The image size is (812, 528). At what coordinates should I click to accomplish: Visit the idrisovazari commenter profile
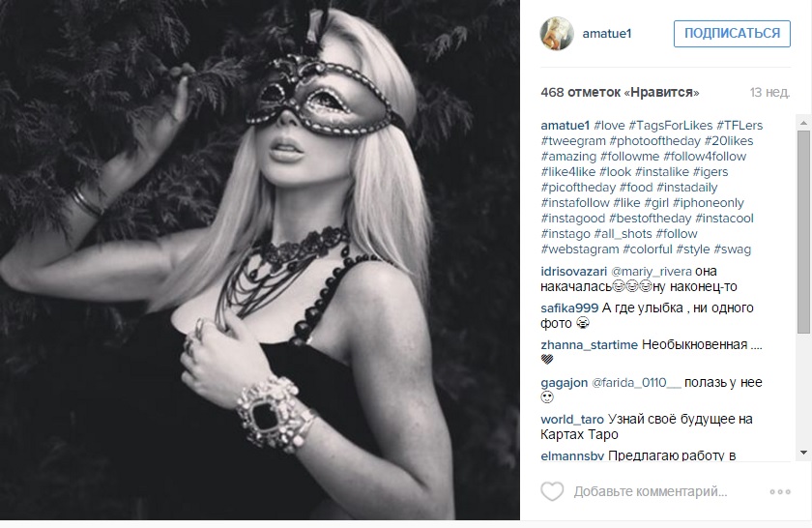click(574, 272)
